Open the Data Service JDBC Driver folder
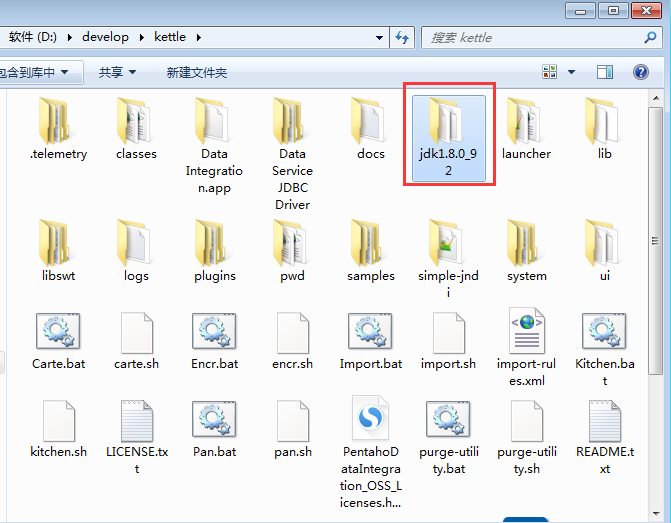 [x=292, y=154]
